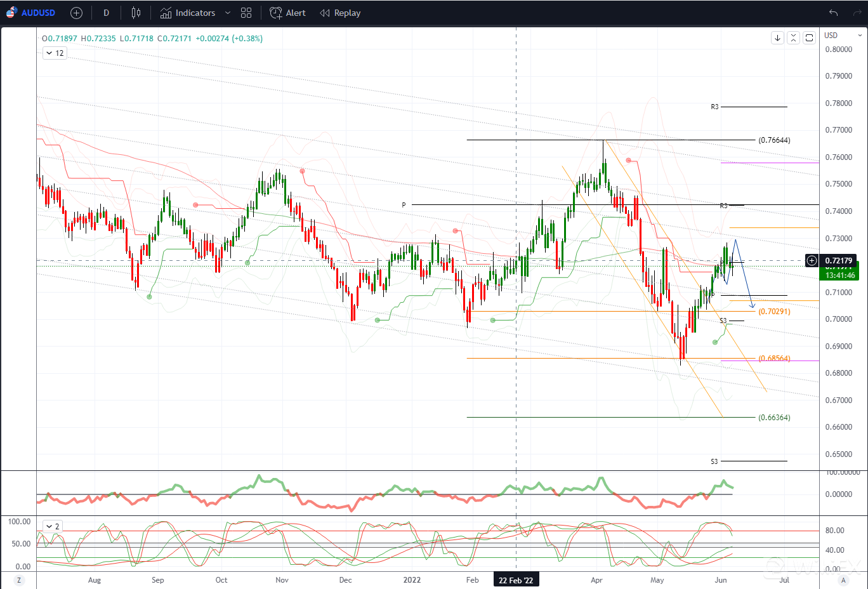Click the plus on 0.72179 price label
Viewport: 868px width, 589px height.
point(812,261)
